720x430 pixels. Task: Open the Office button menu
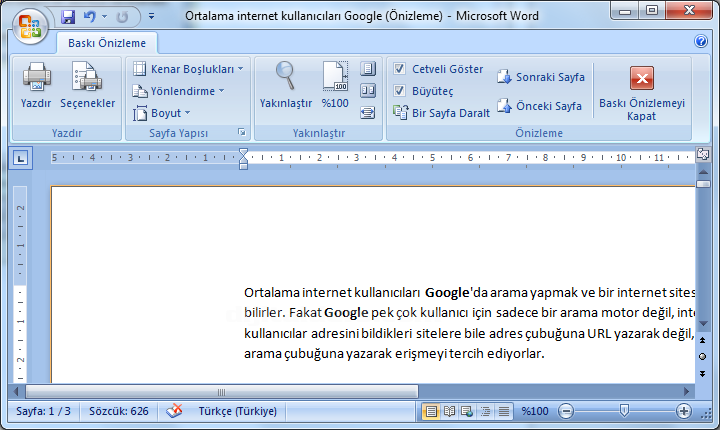[30, 26]
